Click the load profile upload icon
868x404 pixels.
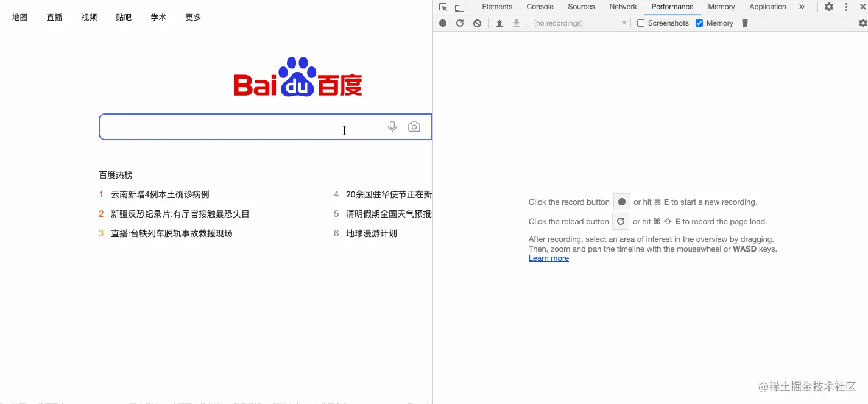(499, 23)
